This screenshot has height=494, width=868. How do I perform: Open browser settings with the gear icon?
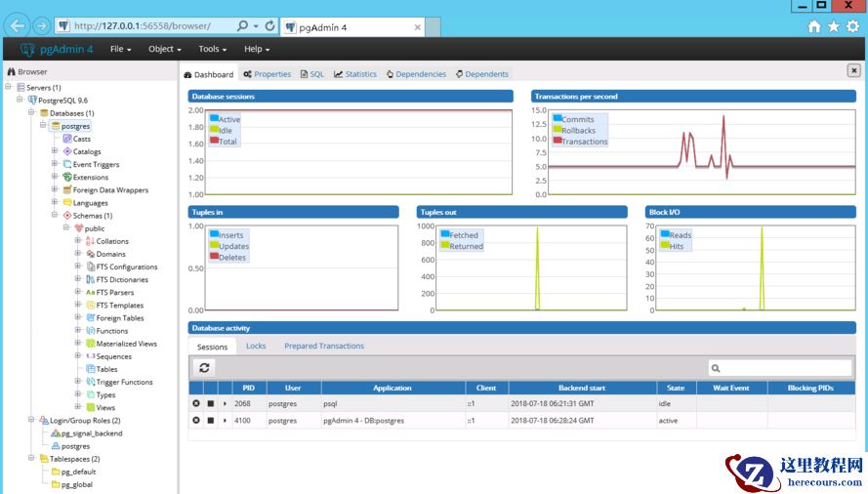(x=853, y=26)
